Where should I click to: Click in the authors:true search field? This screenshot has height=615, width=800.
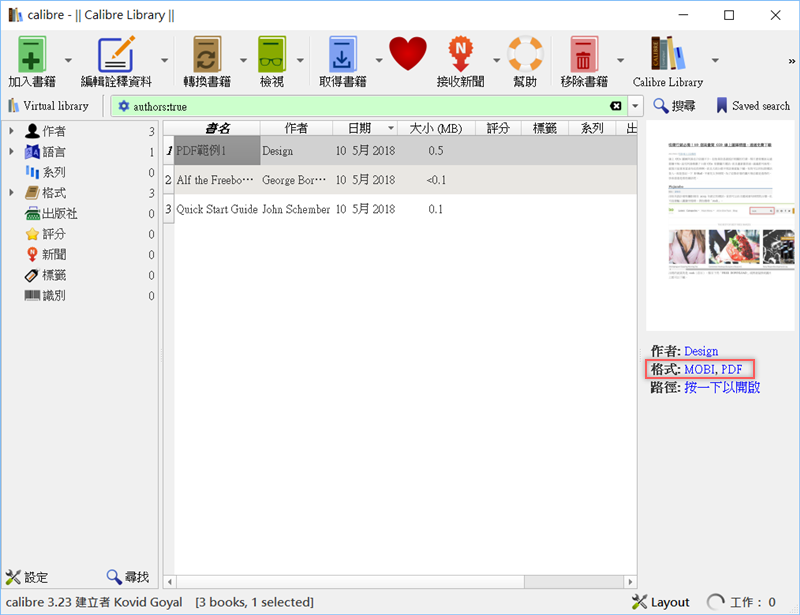tap(370, 106)
